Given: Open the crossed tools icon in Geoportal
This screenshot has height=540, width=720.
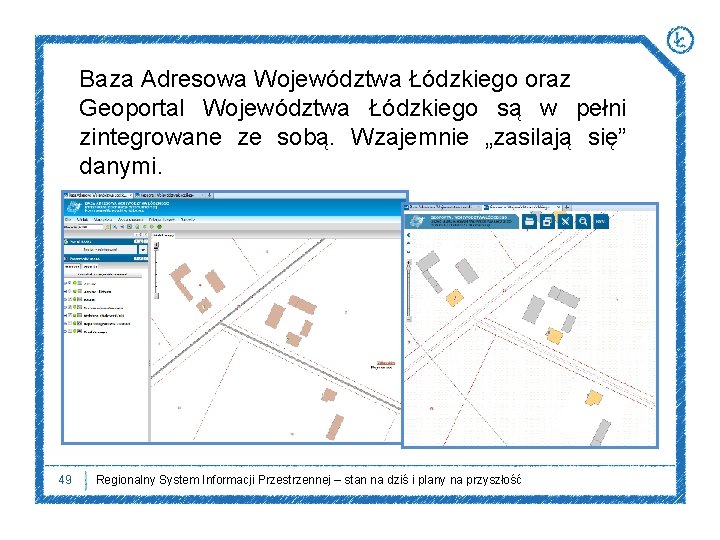Looking at the screenshot, I should click(565, 221).
